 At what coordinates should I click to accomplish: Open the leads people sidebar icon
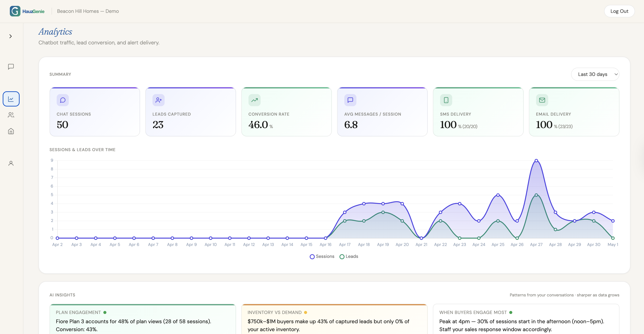pos(11,115)
